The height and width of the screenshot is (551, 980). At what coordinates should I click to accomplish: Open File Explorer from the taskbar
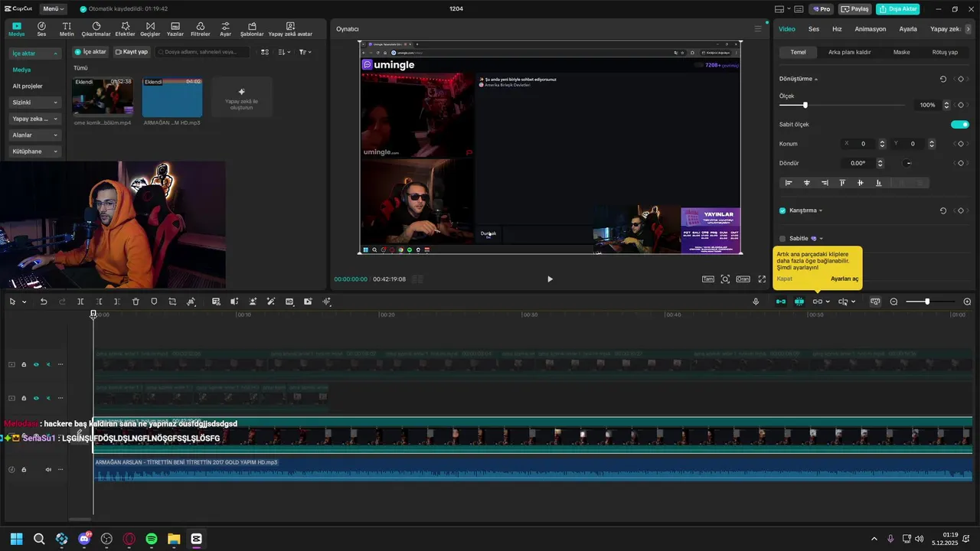click(174, 539)
